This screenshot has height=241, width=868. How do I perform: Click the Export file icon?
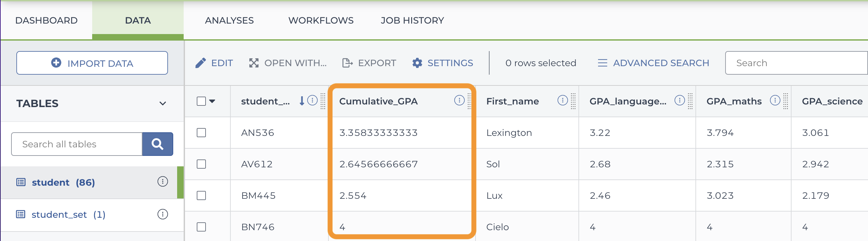pos(347,63)
